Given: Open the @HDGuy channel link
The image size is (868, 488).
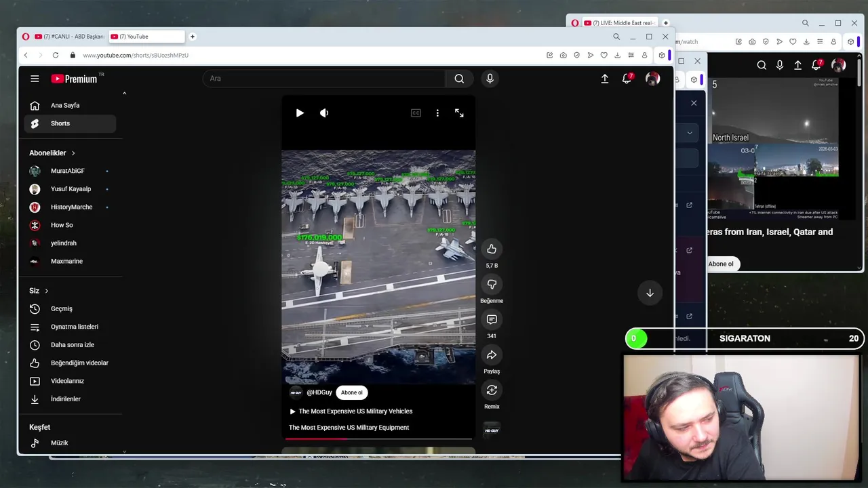Looking at the screenshot, I should 319,392.
